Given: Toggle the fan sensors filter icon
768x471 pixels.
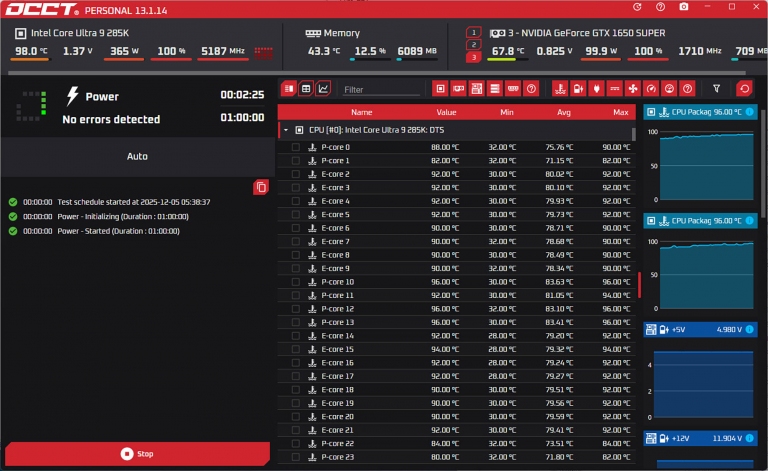Looking at the screenshot, I should (633, 89).
